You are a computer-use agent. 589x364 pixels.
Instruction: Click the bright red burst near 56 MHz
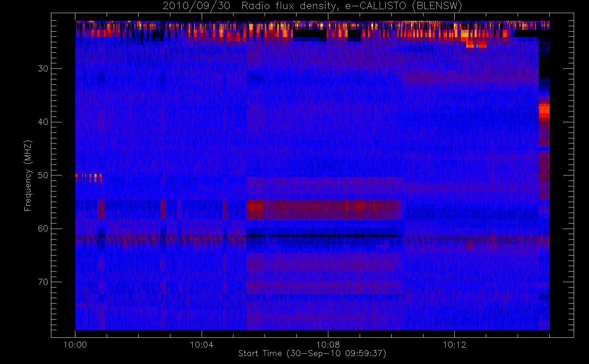click(256, 209)
